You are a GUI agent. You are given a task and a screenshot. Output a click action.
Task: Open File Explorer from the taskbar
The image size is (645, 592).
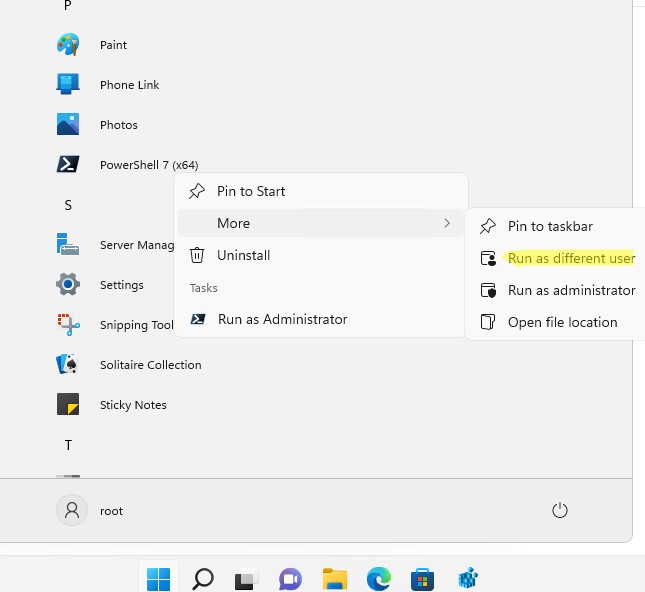click(335, 579)
